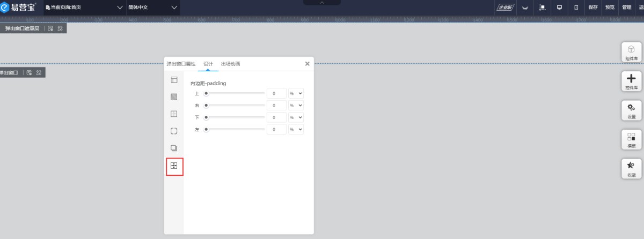The height and width of the screenshot is (239, 644).
Task: Close the popup properties dialog
Action: [x=307, y=64]
